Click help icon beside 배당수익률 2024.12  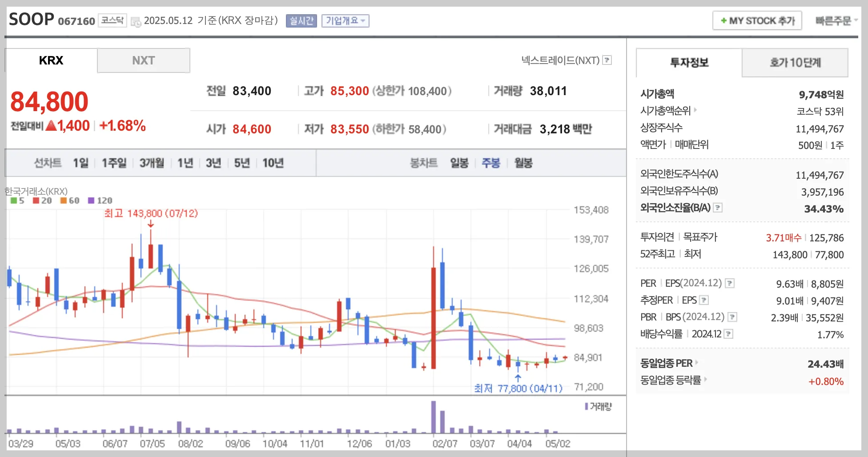[728, 334]
